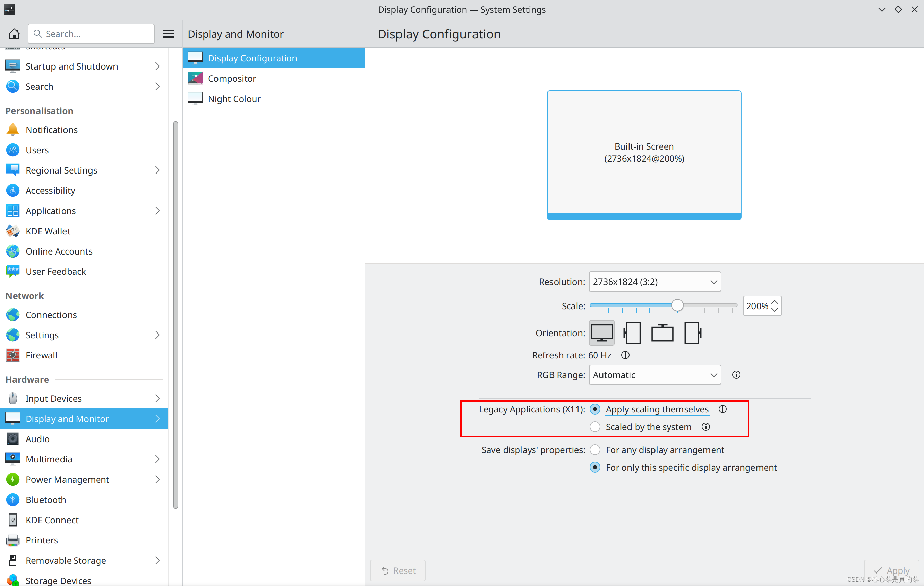This screenshot has height=586, width=924.
Task: Open the Compositor module
Action: [x=274, y=79]
